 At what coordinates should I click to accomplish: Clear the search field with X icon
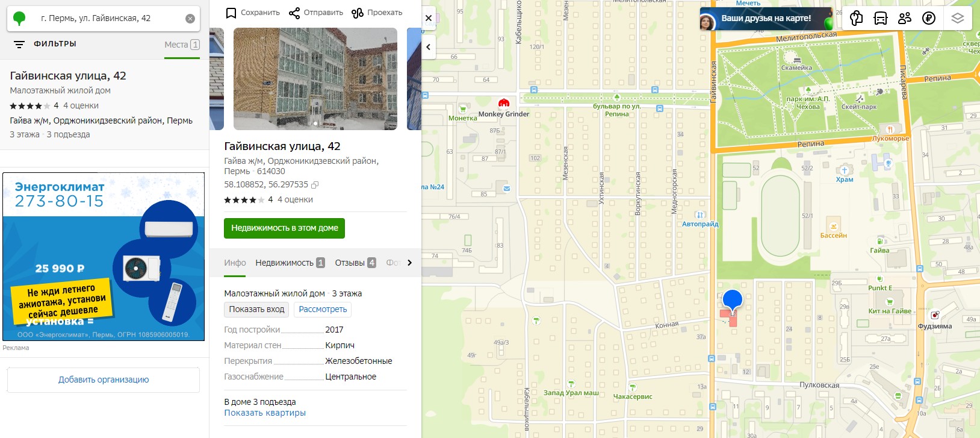(190, 19)
